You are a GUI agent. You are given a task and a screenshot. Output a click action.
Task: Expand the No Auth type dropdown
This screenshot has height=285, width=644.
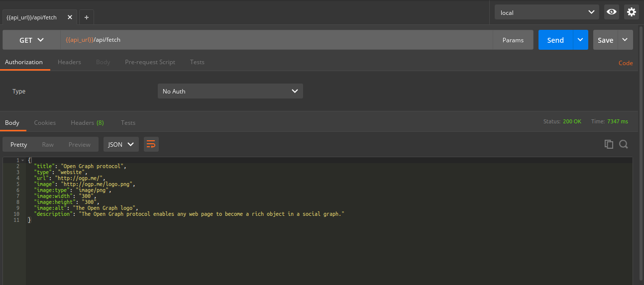pos(230,91)
